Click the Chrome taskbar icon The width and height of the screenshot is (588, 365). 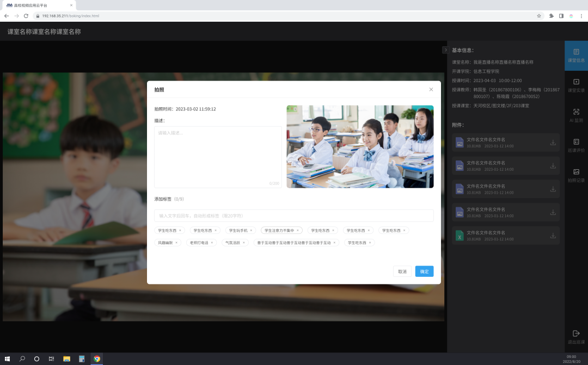(x=97, y=358)
